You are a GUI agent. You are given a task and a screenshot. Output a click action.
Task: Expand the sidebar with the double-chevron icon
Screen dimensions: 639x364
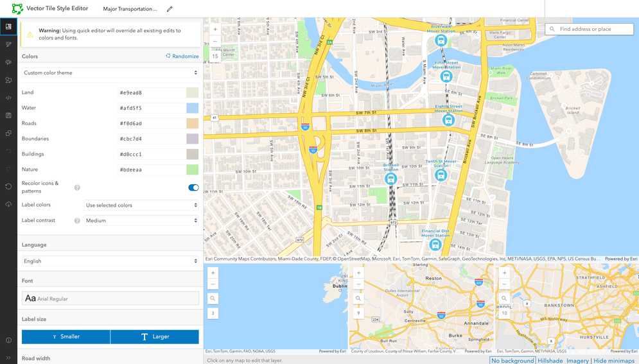[x=8, y=358]
